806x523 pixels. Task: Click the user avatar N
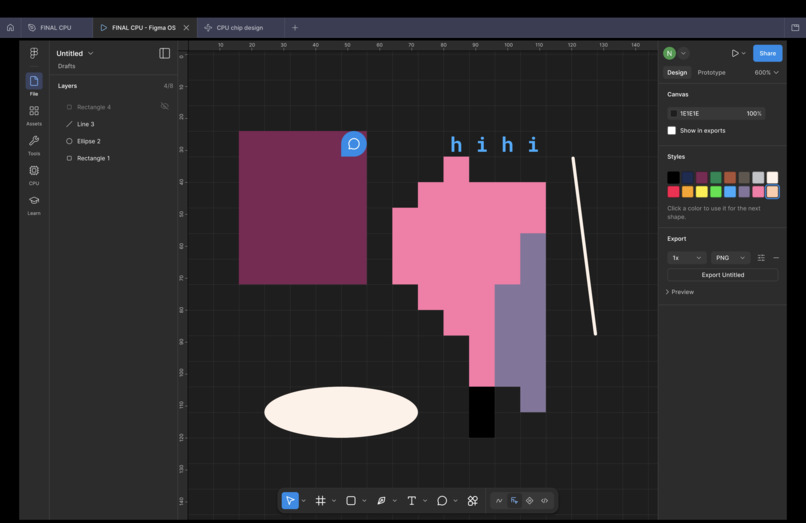pos(669,53)
